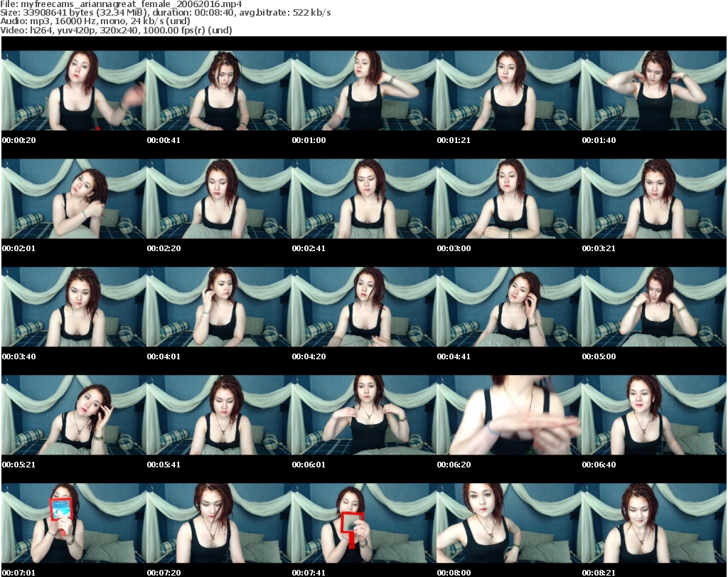Click the 00:06:20 timestamp label
Screen dimensions: 728x577
(x=454, y=465)
